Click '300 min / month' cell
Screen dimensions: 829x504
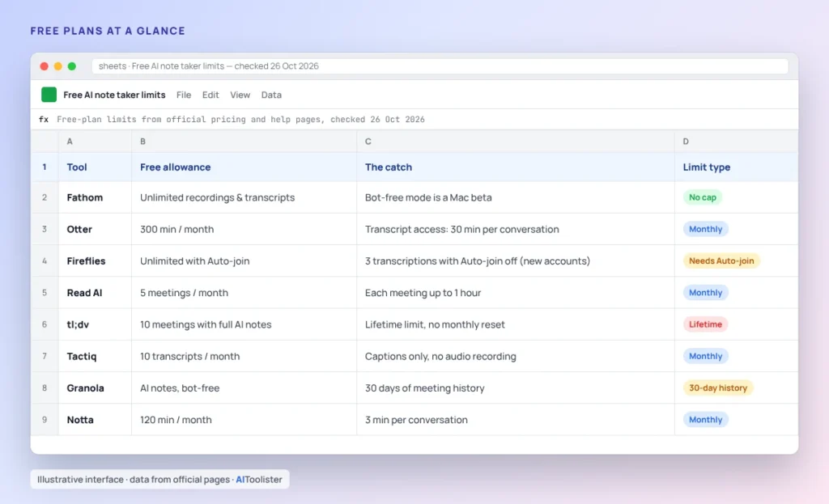pyautogui.click(x=244, y=229)
